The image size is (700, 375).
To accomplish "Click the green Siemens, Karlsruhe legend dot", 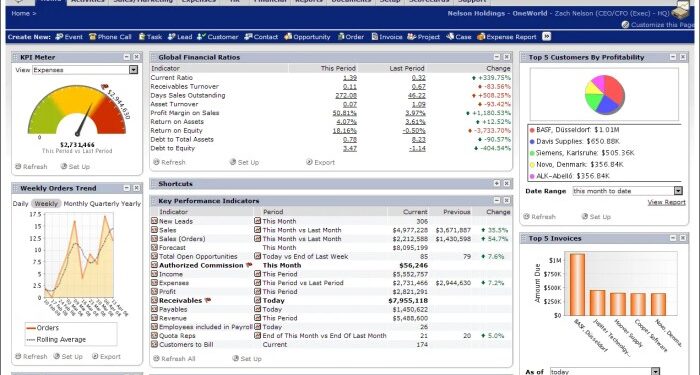I will coord(532,153).
